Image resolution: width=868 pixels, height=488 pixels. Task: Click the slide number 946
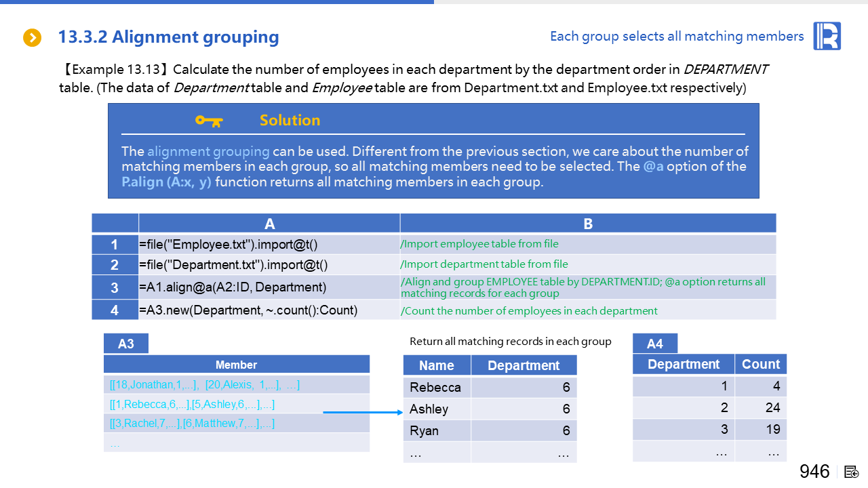pyautogui.click(x=814, y=472)
